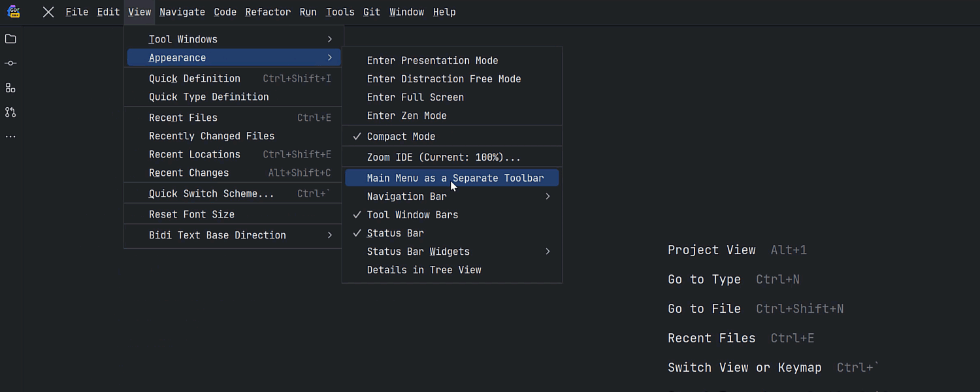Click the X icon beside File menu
The width and height of the screenshot is (980, 392).
click(48, 12)
